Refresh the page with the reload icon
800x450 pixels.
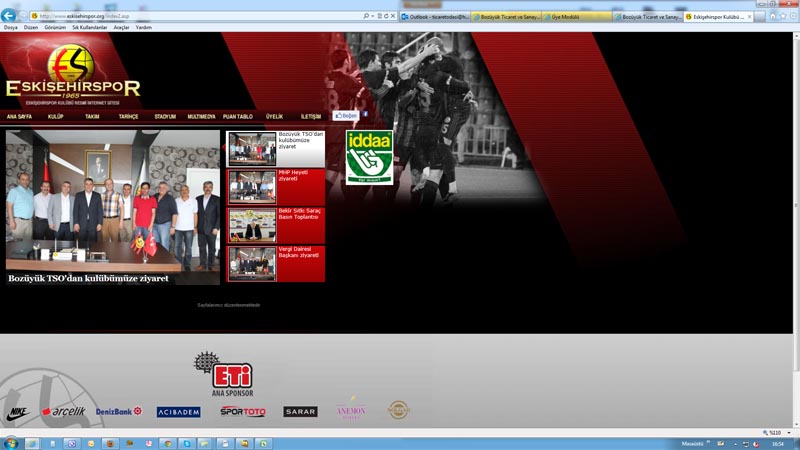coord(386,16)
